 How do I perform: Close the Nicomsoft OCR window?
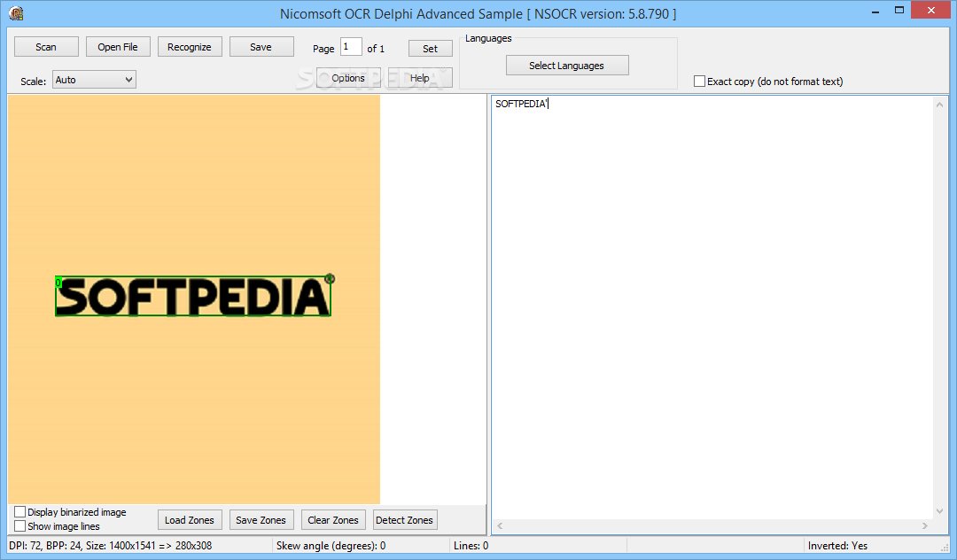[931, 11]
